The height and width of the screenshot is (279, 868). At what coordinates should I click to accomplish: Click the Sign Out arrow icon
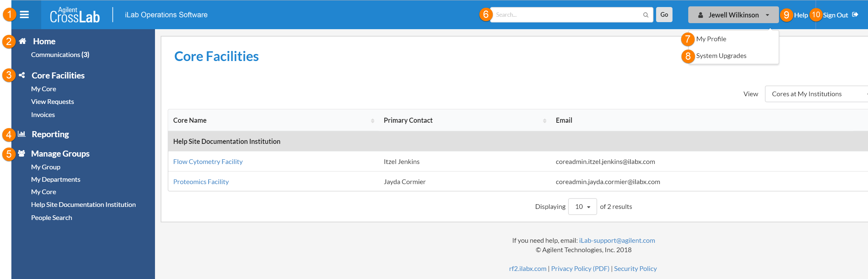pyautogui.click(x=855, y=14)
